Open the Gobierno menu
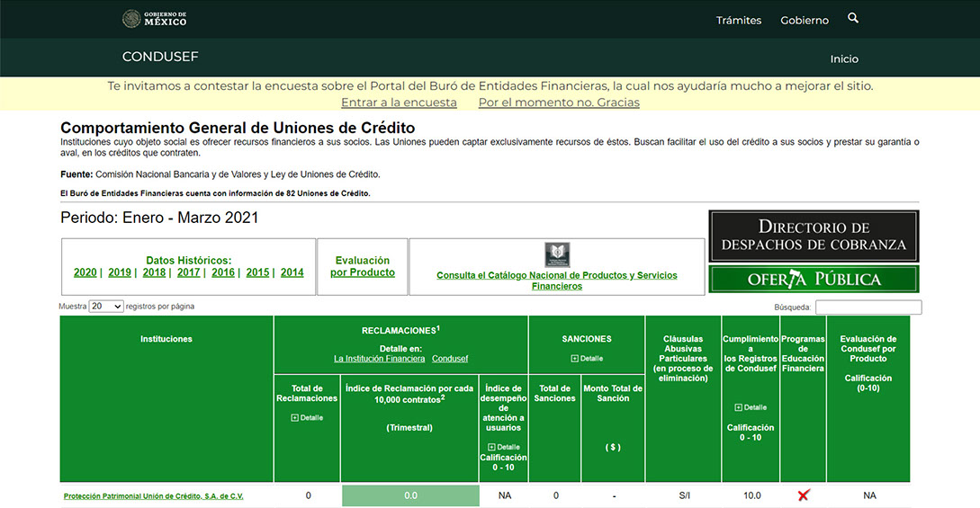This screenshot has width=980, height=508. tap(805, 20)
